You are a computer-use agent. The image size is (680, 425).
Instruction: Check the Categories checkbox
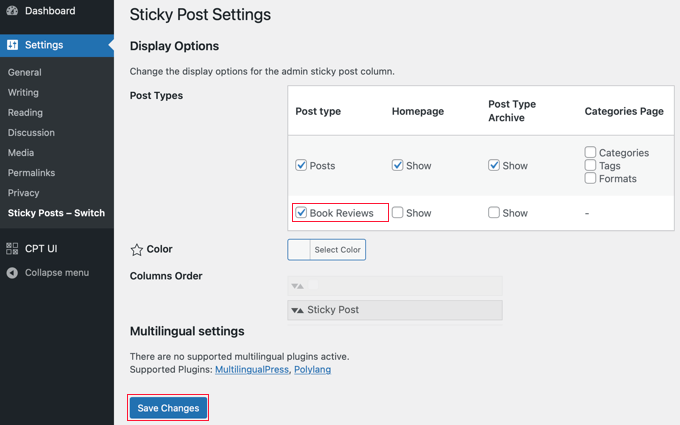click(x=591, y=153)
